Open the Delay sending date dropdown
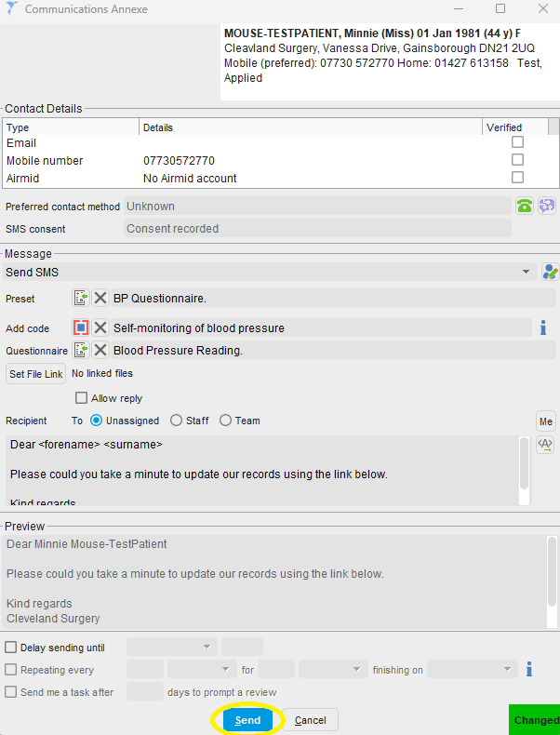The height and width of the screenshot is (735, 560). [x=207, y=647]
